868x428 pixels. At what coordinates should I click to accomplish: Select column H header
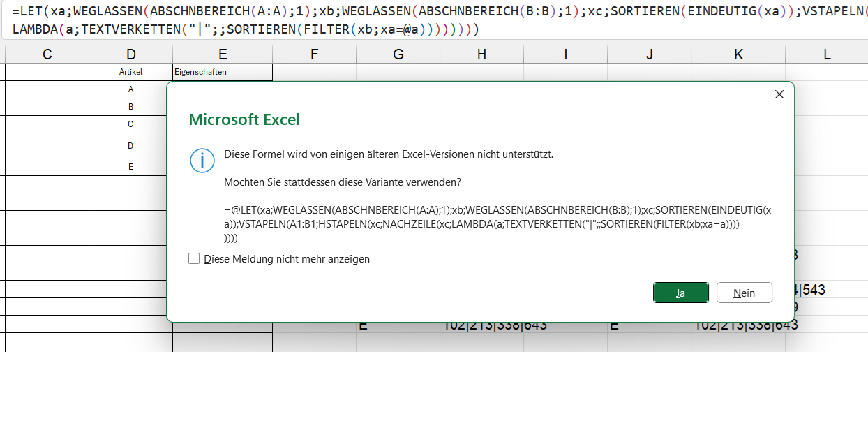(x=481, y=54)
